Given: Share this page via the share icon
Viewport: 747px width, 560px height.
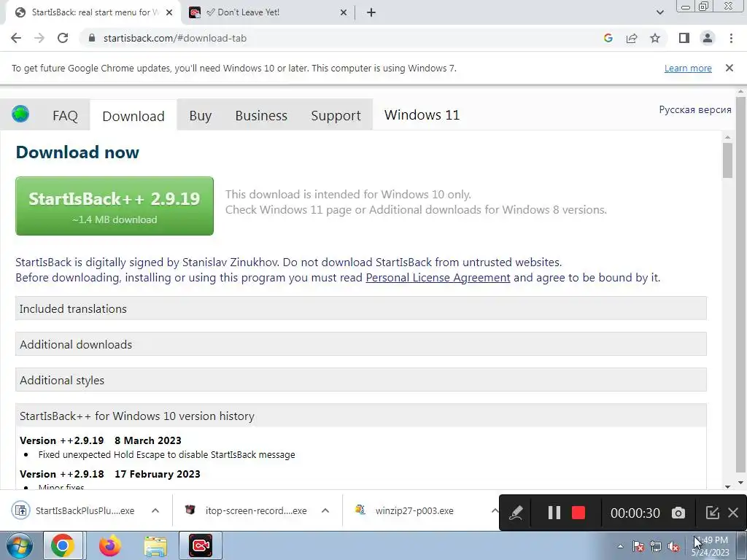Looking at the screenshot, I should pyautogui.click(x=632, y=38).
